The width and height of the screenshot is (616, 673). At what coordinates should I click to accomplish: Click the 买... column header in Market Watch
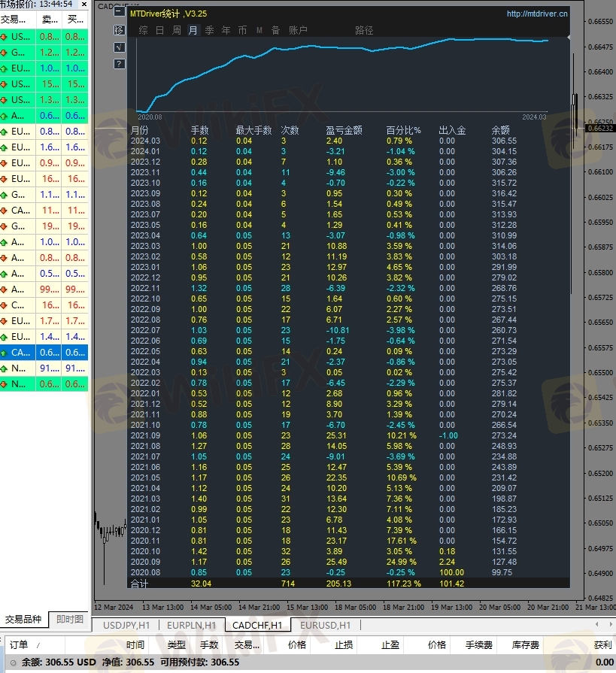click(75, 20)
